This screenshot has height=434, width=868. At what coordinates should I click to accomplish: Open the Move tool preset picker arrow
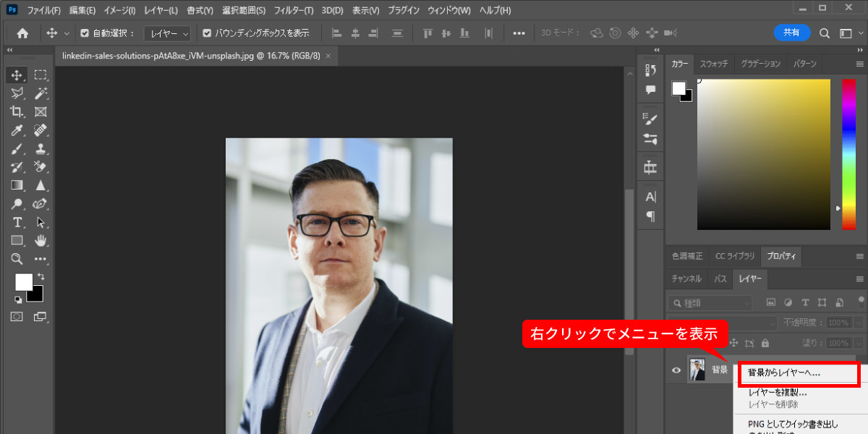pyautogui.click(x=67, y=33)
